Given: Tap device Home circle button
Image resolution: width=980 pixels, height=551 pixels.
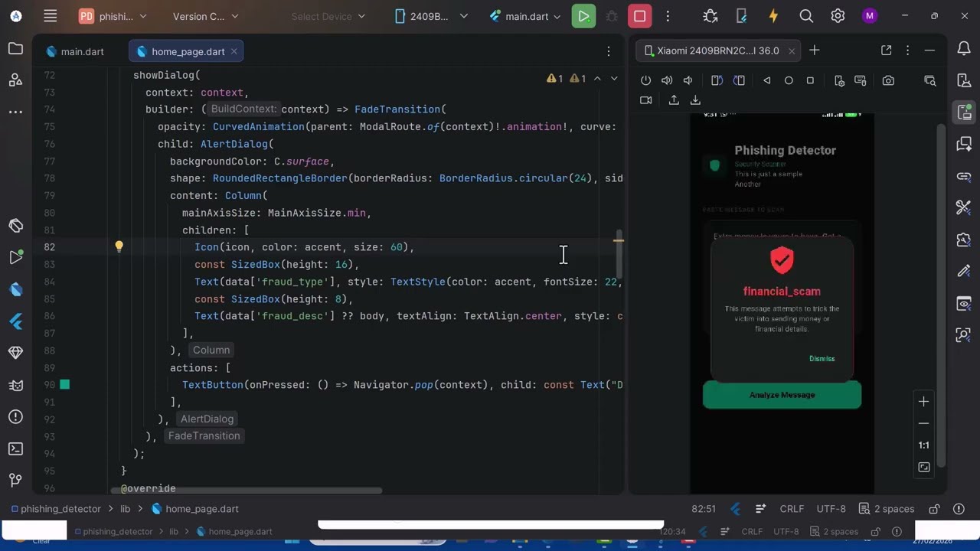Looking at the screenshot, I should point(789,80).
